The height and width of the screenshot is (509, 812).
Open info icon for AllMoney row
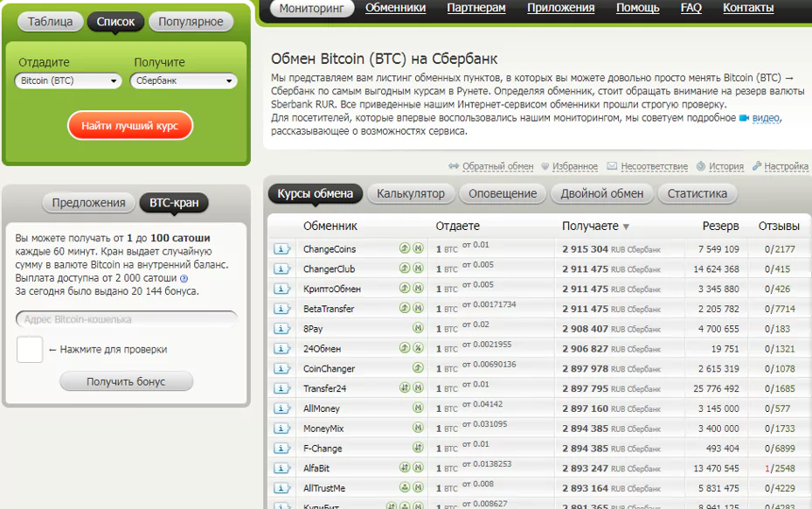[282, 408]
